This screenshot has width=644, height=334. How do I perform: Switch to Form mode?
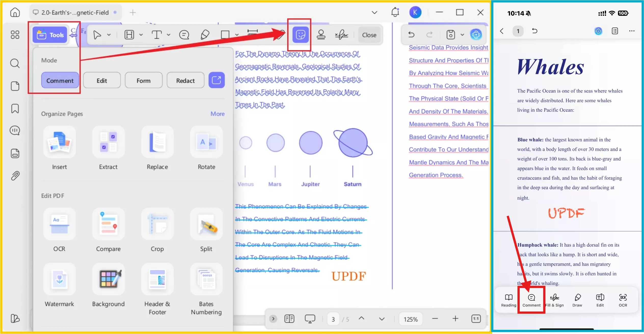tap(143, 80)
